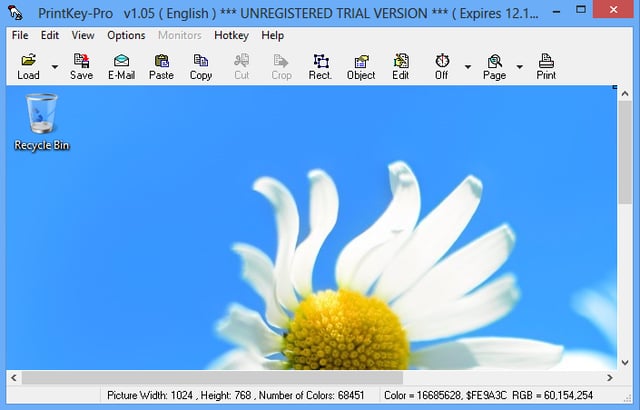
Task: Click the 'Number of Colors: 68451' status text
Action: [311, 395]
